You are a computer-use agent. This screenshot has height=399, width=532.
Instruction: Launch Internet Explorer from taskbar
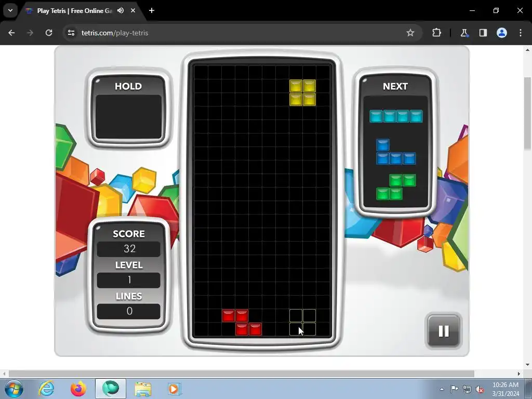[46, 389]
